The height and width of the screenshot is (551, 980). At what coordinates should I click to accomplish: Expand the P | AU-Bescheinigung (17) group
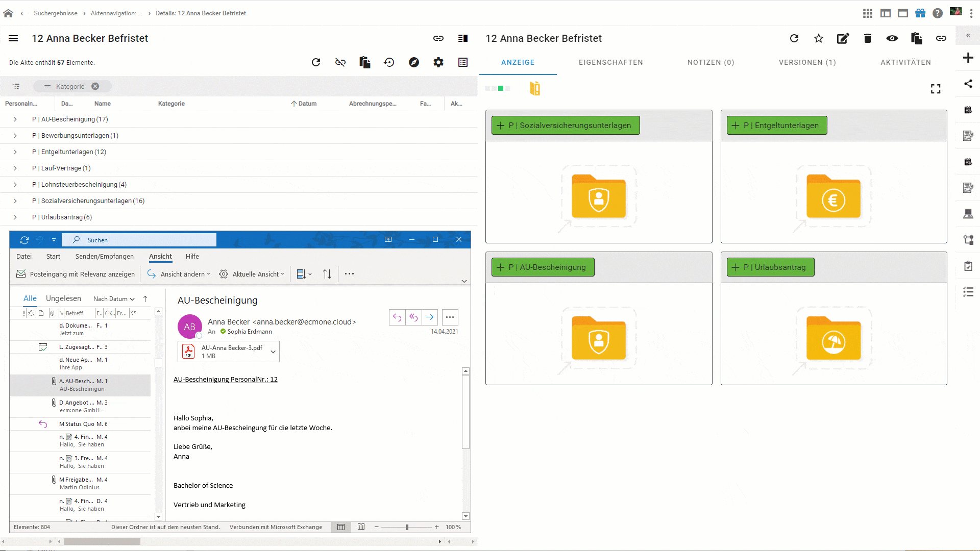click(x=15, y=119)
